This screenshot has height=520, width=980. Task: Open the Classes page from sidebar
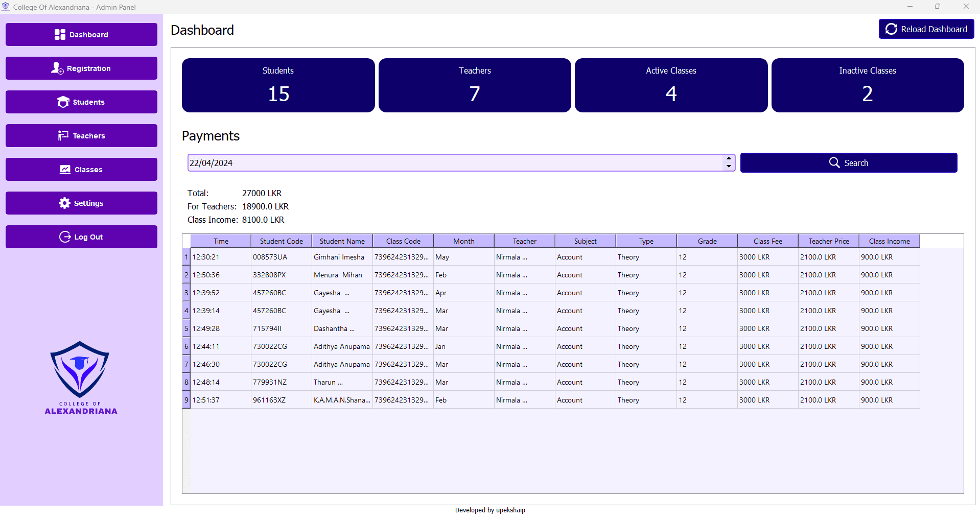(x=81, y=170)
